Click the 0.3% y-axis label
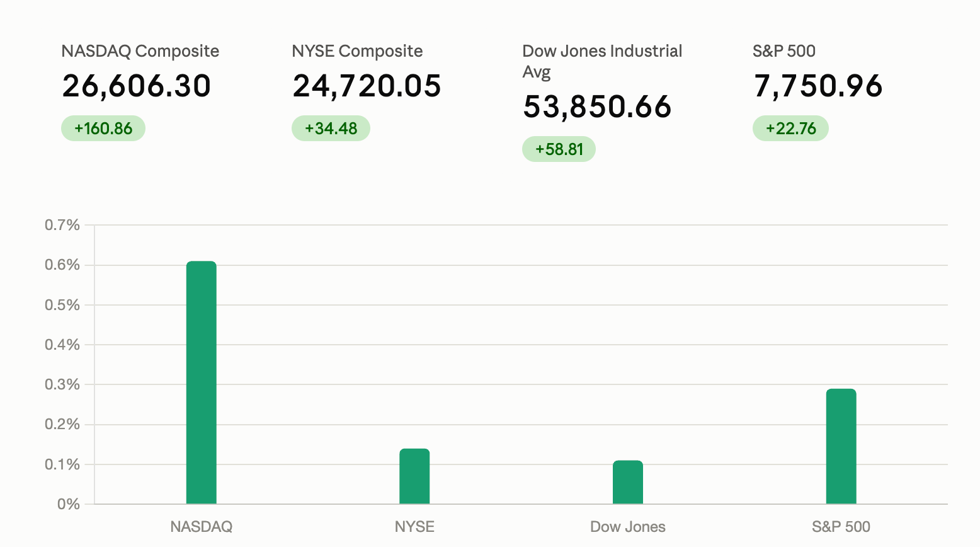Screen dimensions: 980x547 point(62,384)
